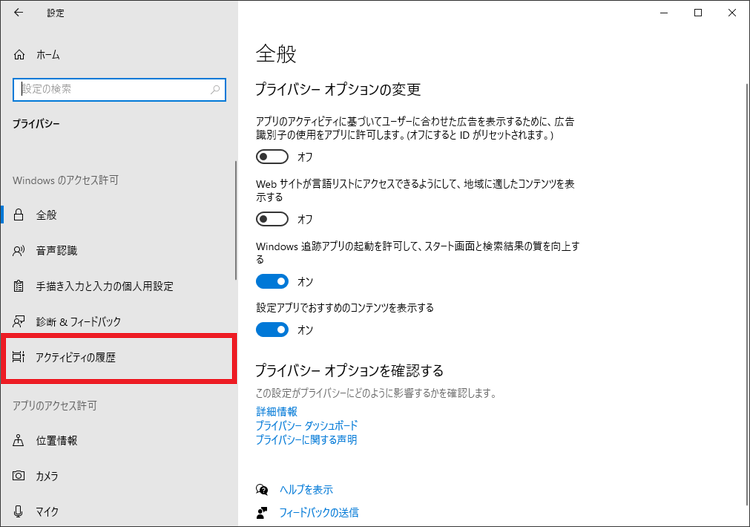This screenshot has height=527, width=750.
Task: Click the main pane vertical scrollbar
Action: (x=748, y=294)
